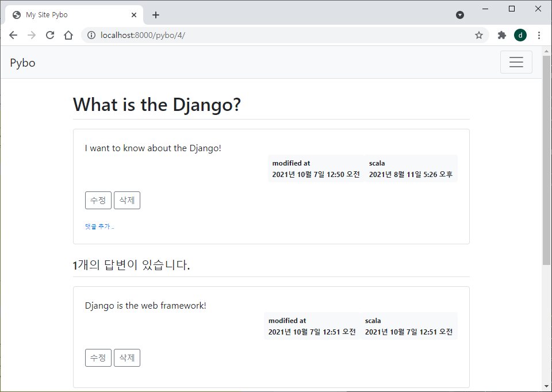Open the profile avatar 'd'

click(520, 35)
